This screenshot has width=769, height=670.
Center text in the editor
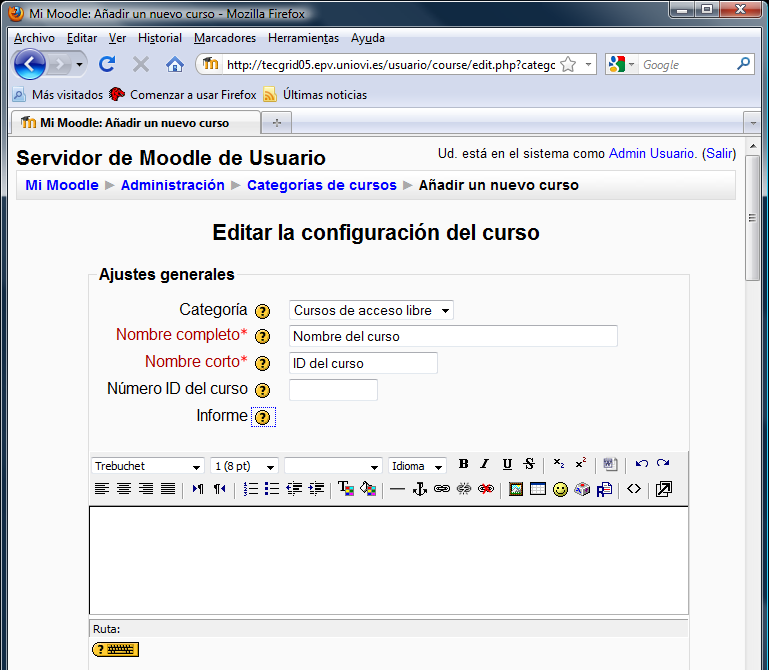coord(124,489)
